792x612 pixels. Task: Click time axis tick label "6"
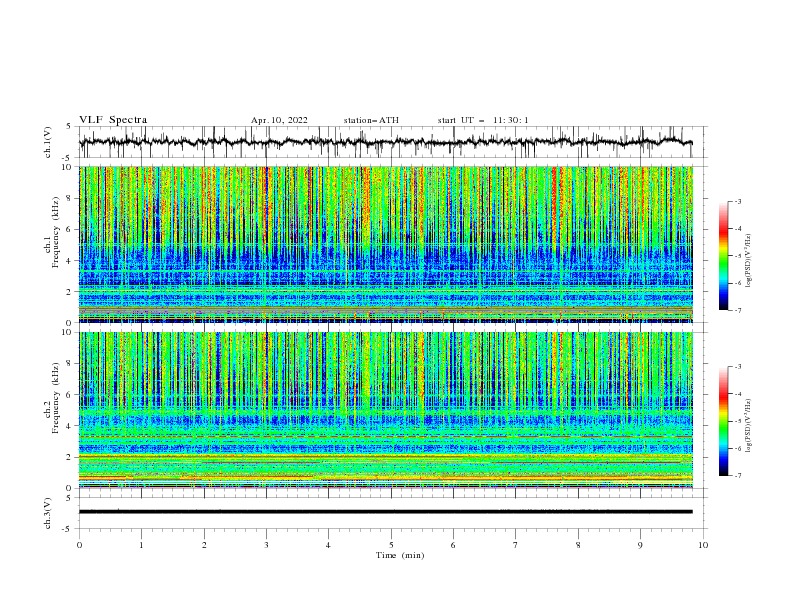tap(453, 545)
